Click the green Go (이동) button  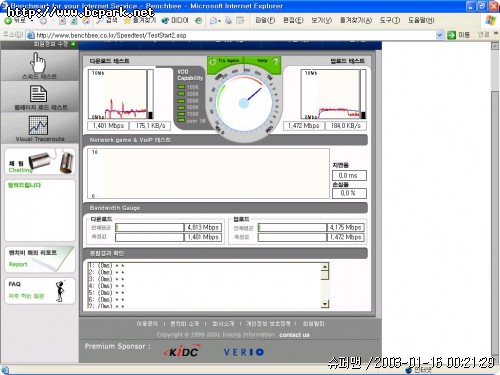458,35
